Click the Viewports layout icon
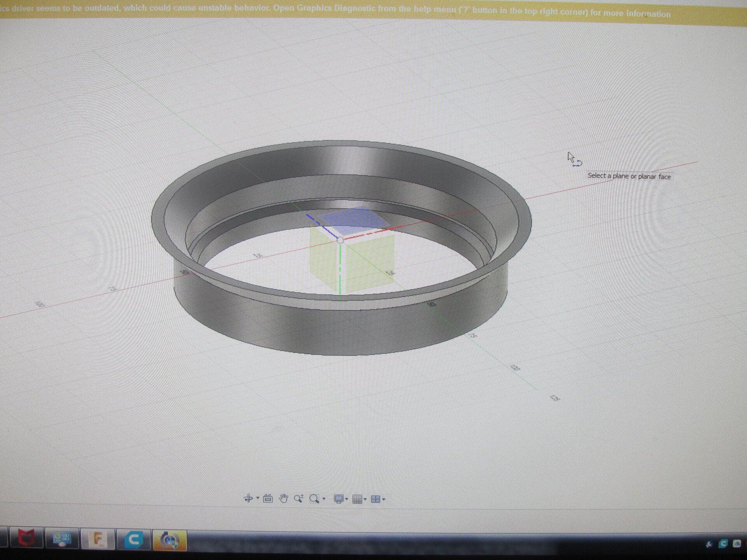 click(x=375, y=499)
